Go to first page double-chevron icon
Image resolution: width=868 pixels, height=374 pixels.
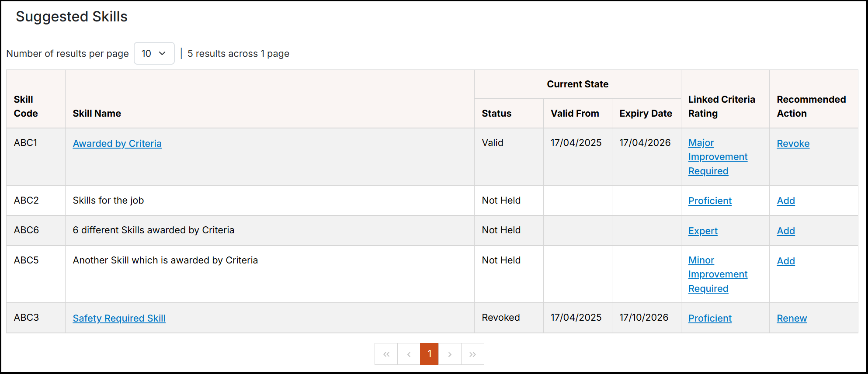point(386,354)
